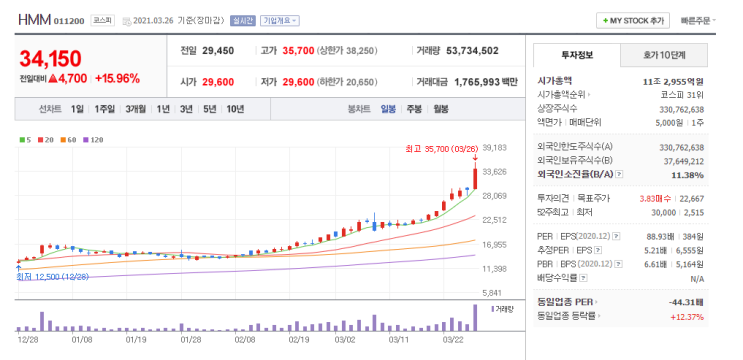
Task: Select the 일봉 daily candle chart
Action: [x=388, y=109]
